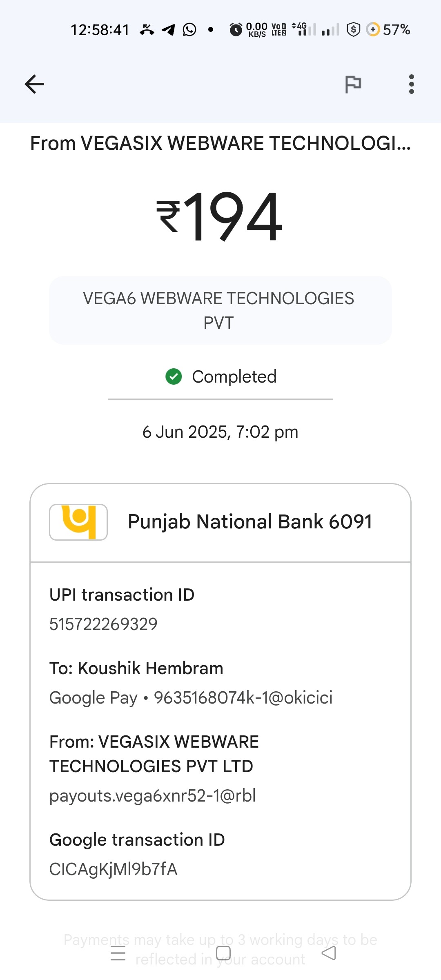Viewport: 441px width, 980px height.
Task: Tap the From VEGASIX WEBWARE header title
Action: tap(220, 143)
